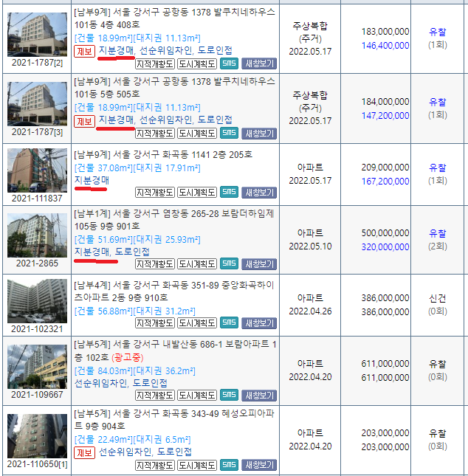468x476 pixels.
Task: Open address link 공항동 1378 101동 4층 408호
Action: point(175,18)
